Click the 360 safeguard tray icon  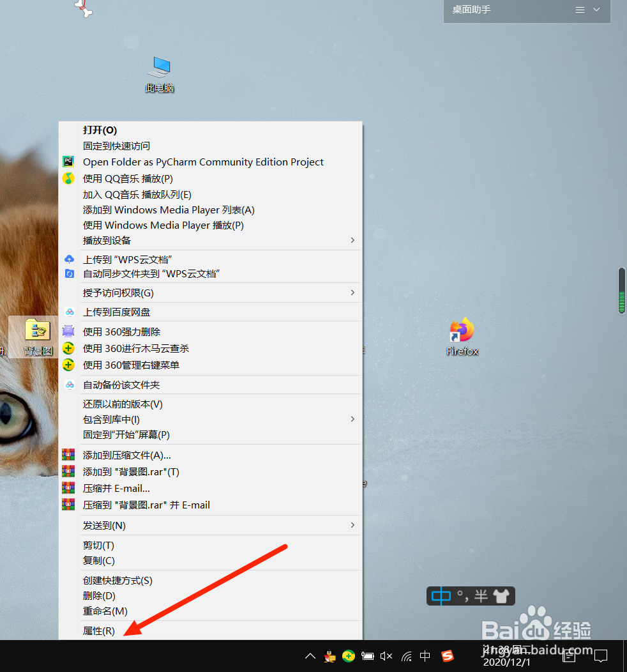point(349,656)
